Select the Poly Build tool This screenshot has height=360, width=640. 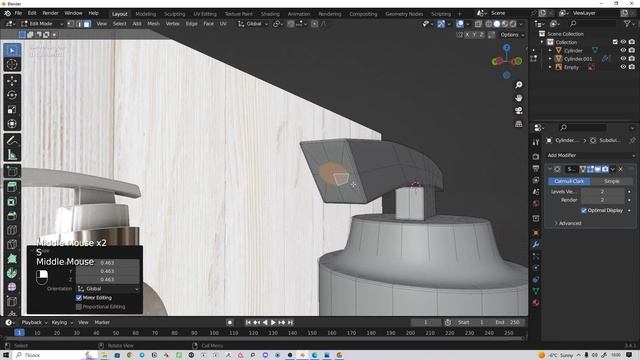point(12,259)
